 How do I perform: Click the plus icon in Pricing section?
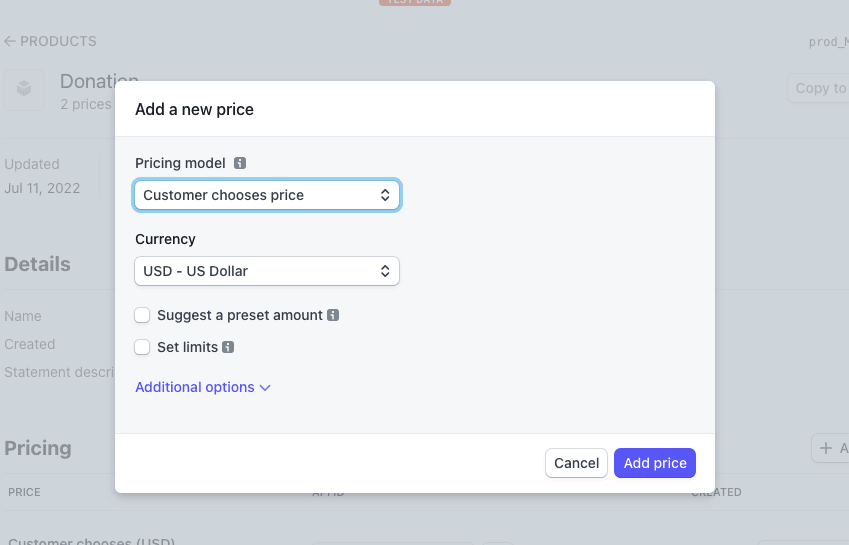pyautogui.click(x=826, y=448)
